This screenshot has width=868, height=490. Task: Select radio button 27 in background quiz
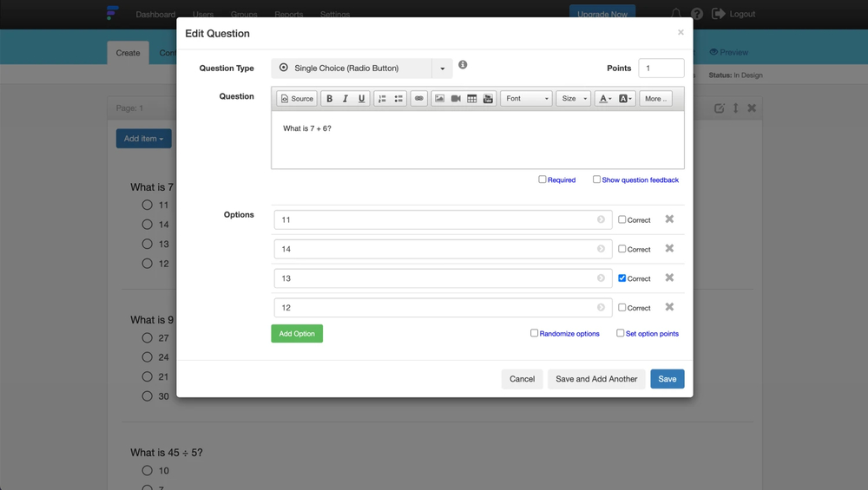(147, 338)
